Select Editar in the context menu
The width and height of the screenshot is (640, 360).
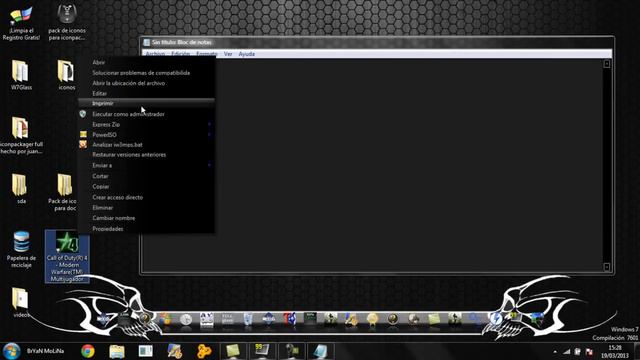point(146,93)
